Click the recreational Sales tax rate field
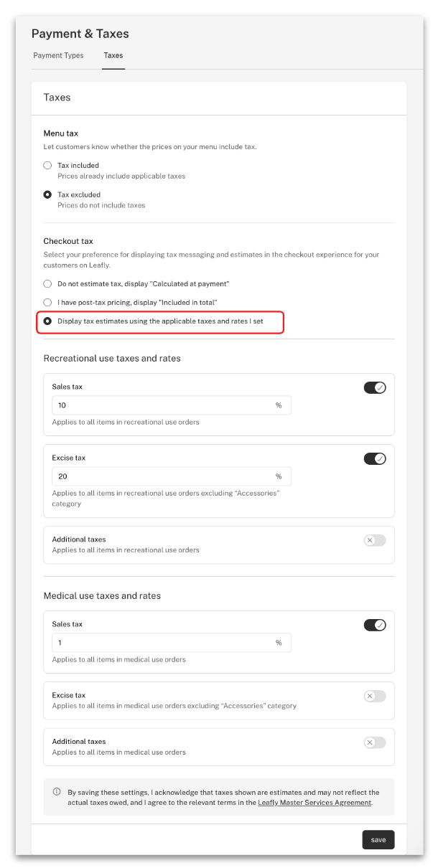This screenshot has width=438, height=868. click(x=162, y=405)
